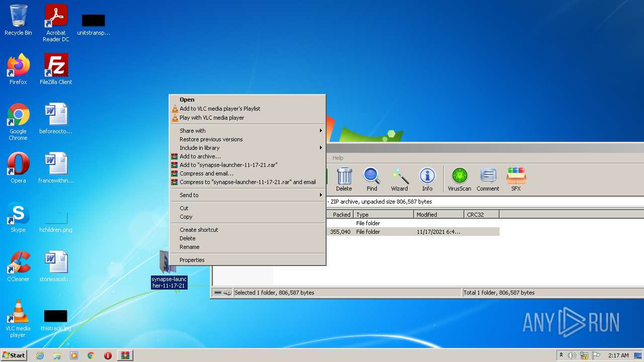This screenshot has height=362, width=644.
Task: Choose Compress to rar and email entry
Action: tap(248, 182)
